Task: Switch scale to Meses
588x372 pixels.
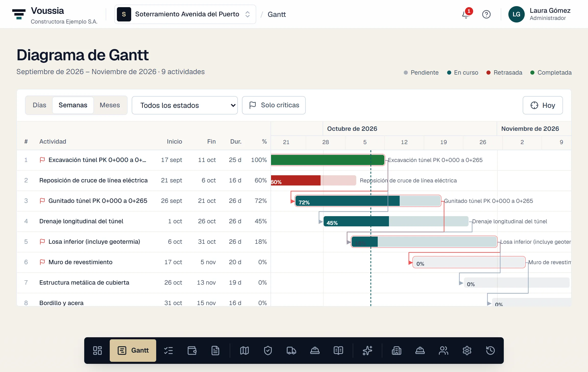Action: point(110,105)
